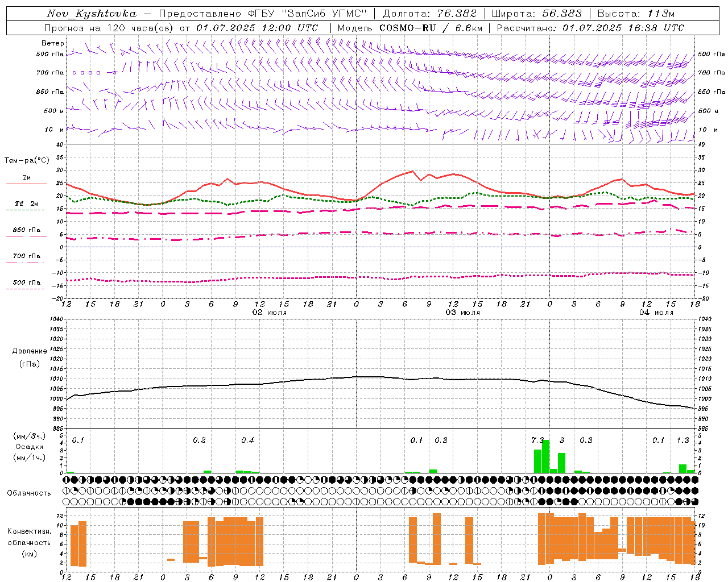Select the elevation text Высота: 113м
The width and height of the screenshot is (728, 582).
pos(636,14)
